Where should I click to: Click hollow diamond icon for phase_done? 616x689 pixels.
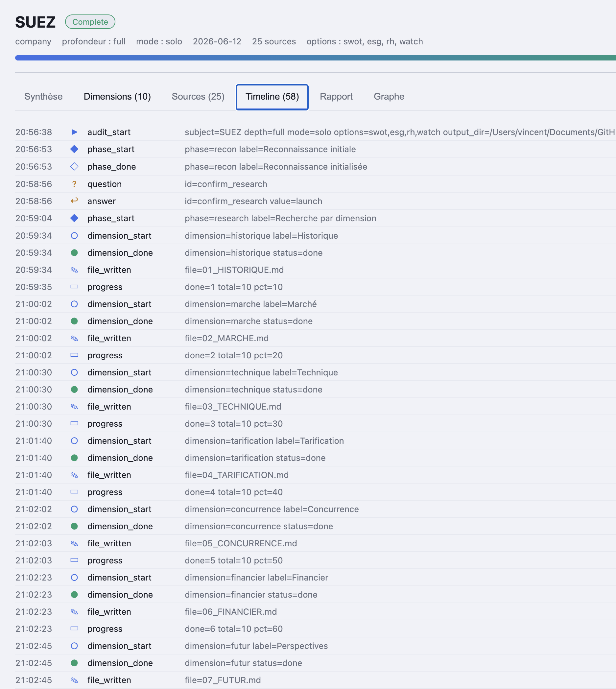pos(75,166)
